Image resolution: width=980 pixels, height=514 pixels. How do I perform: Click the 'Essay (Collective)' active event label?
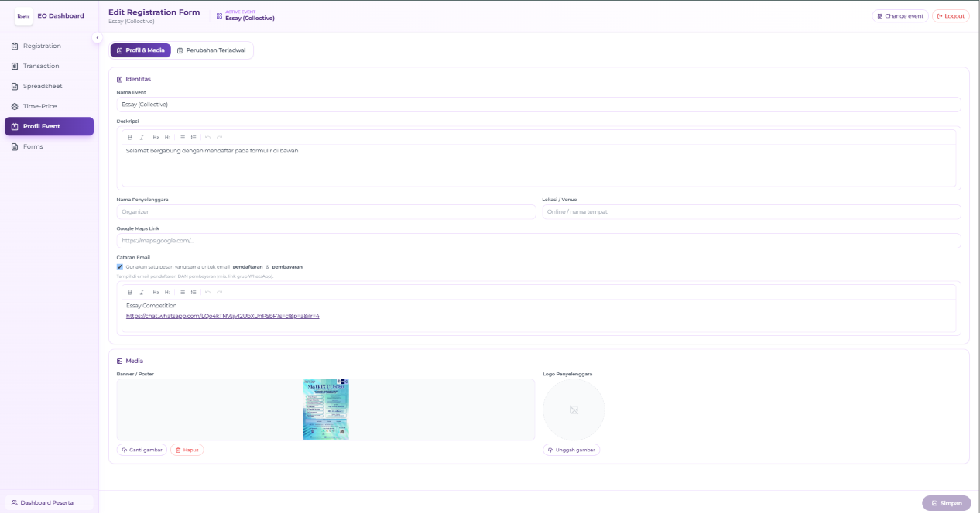(250, 18)
